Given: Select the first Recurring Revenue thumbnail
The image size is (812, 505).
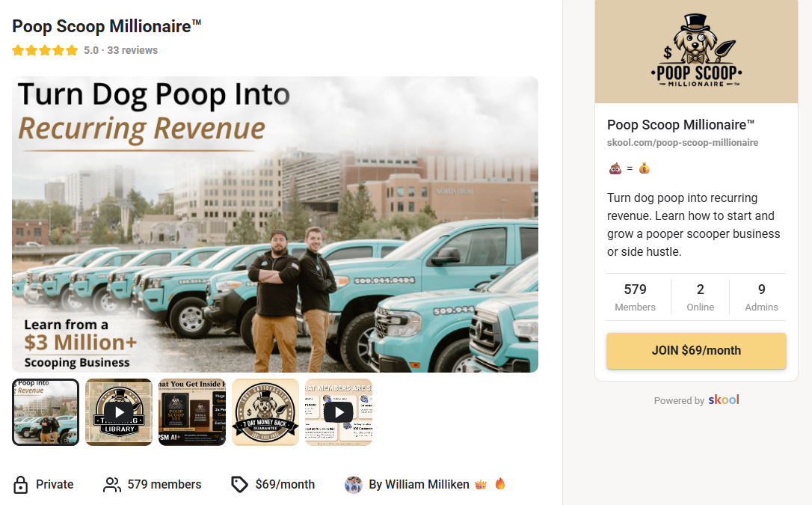Looking at the screenshot, I should (46, 412).
